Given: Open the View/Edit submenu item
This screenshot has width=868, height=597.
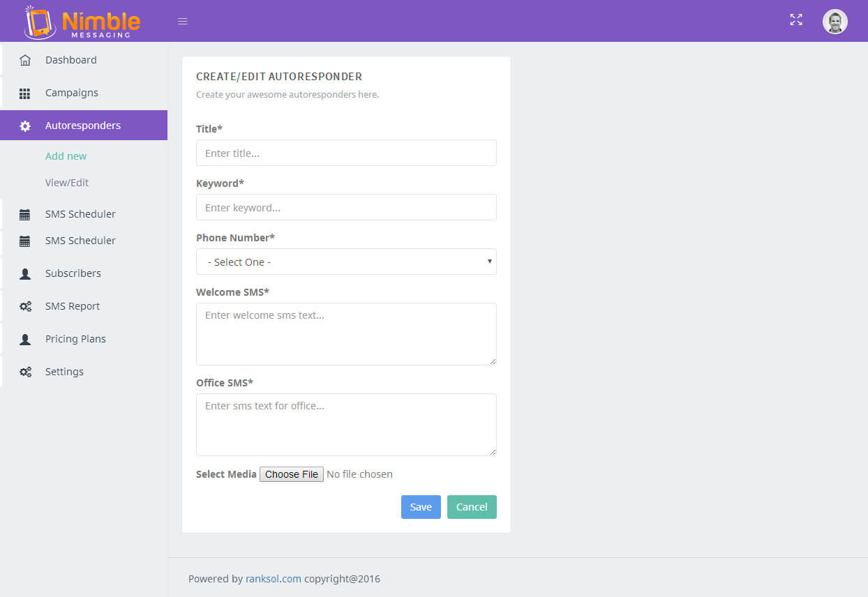Looking at the screenshot, I should click(x=67, y=183).
